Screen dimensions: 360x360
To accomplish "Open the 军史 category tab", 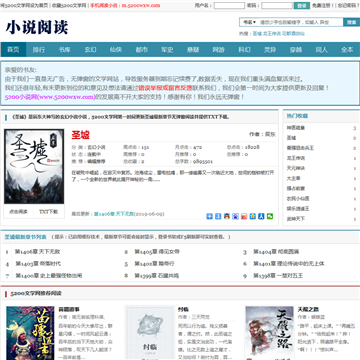I will (167, 50).
